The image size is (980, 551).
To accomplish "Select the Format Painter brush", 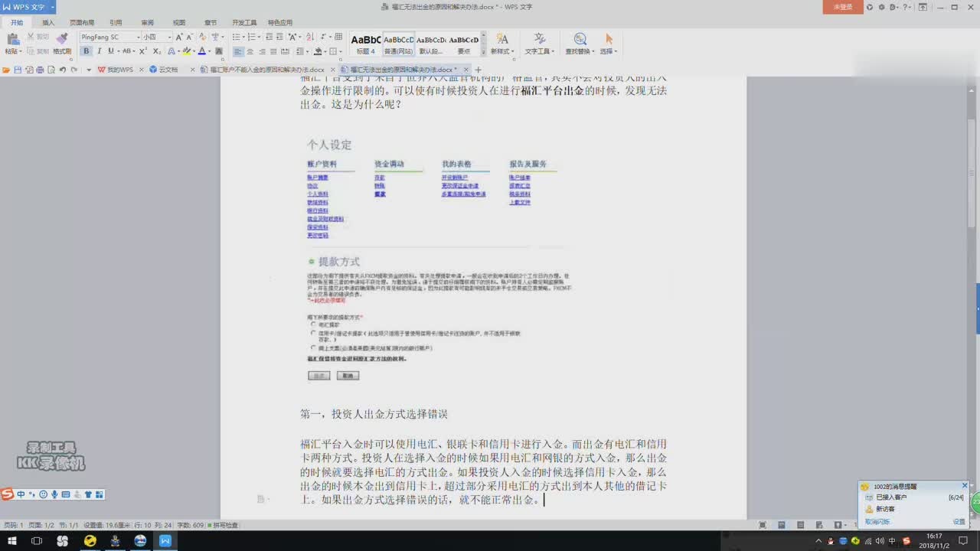I will 62,38.
